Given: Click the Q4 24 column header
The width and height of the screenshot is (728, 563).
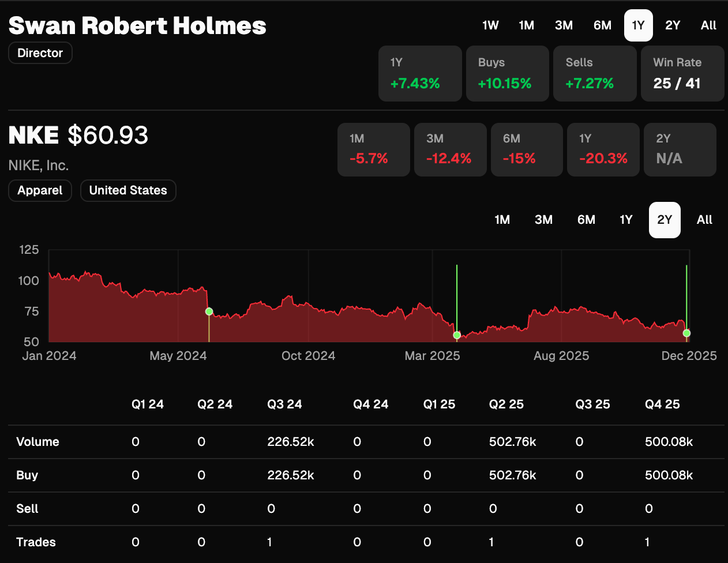Looking at the screenshot, I should click(371, 404).
